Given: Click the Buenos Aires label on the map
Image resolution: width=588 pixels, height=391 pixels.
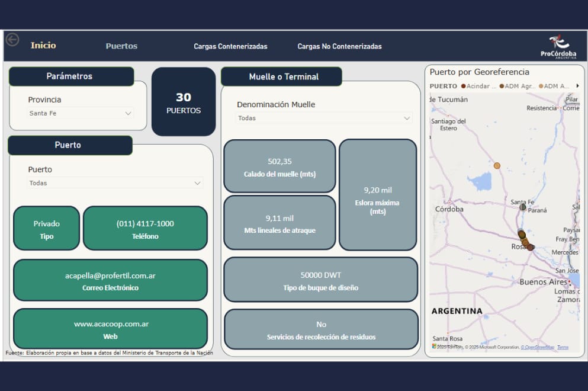Looking at the screenshot, I should coord(543,282).
